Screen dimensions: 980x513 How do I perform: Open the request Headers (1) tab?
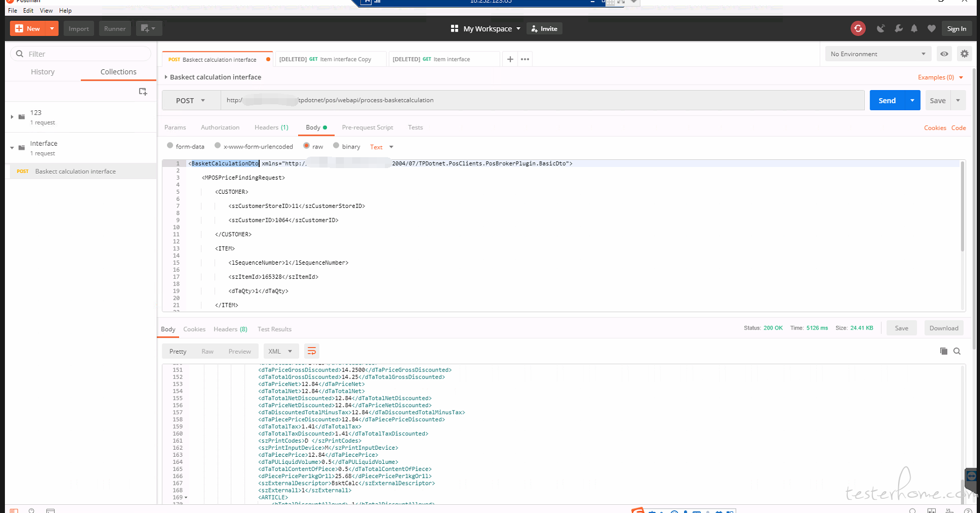[271, 127]
